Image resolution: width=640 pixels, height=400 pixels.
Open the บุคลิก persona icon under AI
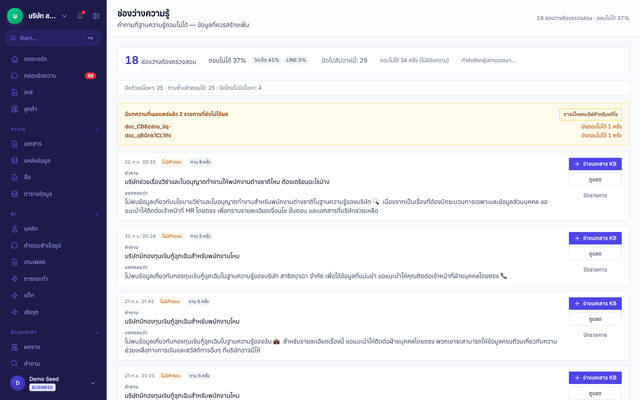[x=15, y=229]
